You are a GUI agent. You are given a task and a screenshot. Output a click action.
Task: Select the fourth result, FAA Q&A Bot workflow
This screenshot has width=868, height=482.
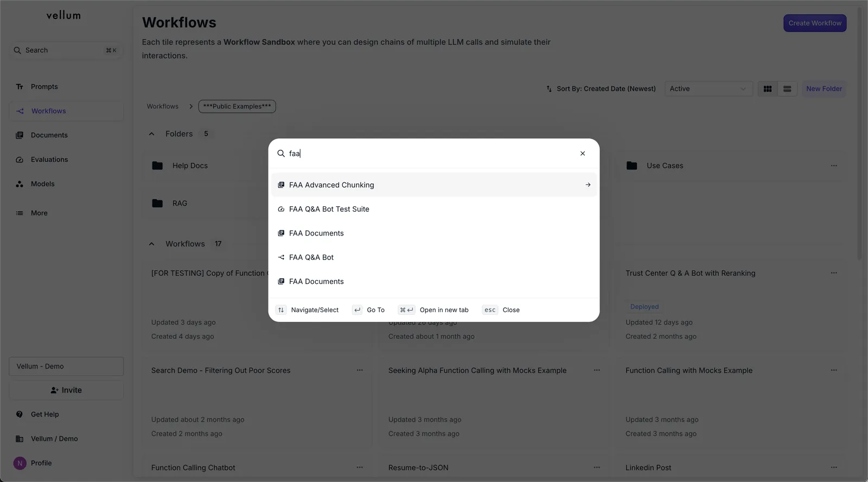(434, 257)
